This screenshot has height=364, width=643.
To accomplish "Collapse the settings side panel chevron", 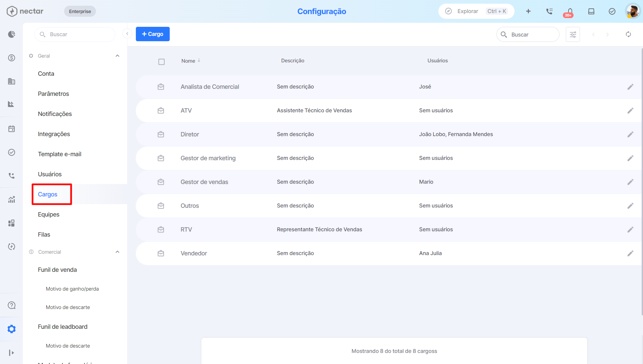I will tap(127, 34).
